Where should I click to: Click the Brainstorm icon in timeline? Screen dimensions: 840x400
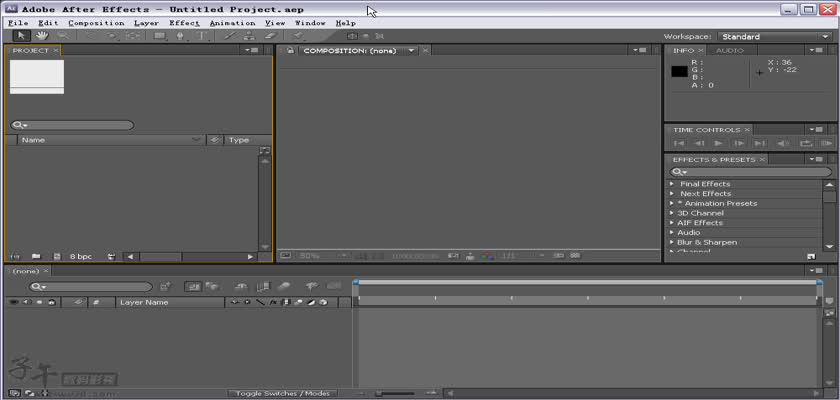pos(312,286)
